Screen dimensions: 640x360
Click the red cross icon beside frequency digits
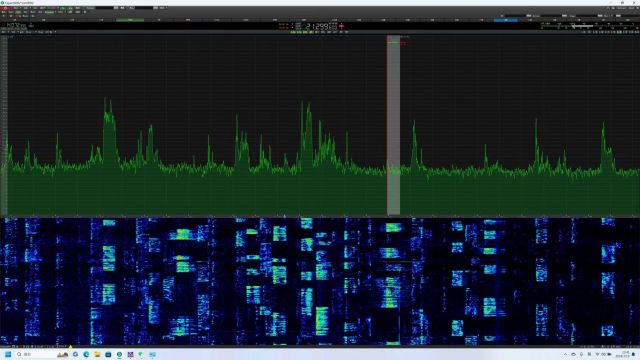342,26
